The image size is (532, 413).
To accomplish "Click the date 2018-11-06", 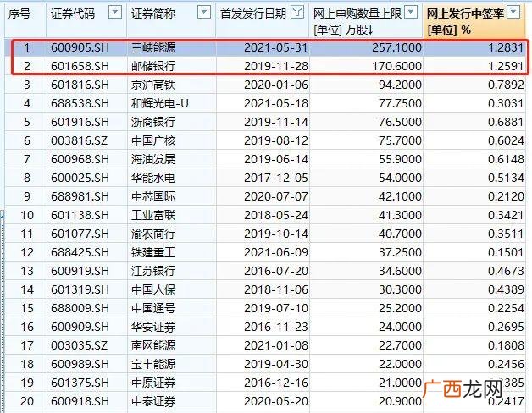I will click(x=276, y=289).
